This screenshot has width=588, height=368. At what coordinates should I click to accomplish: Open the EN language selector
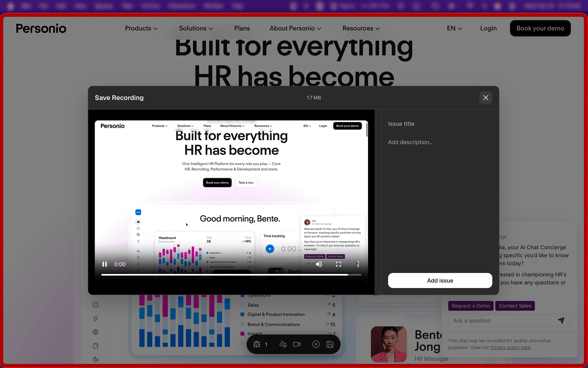point(454,29)
